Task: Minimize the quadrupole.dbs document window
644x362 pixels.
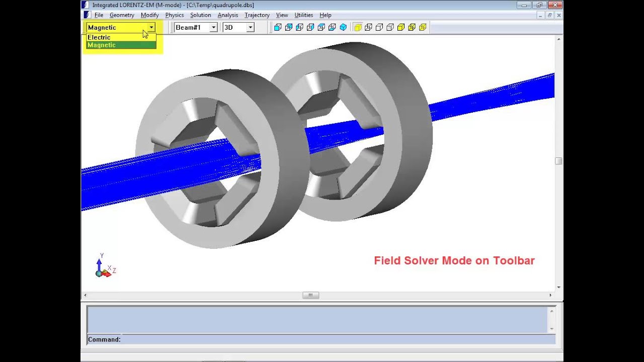Action: [541, 16]
